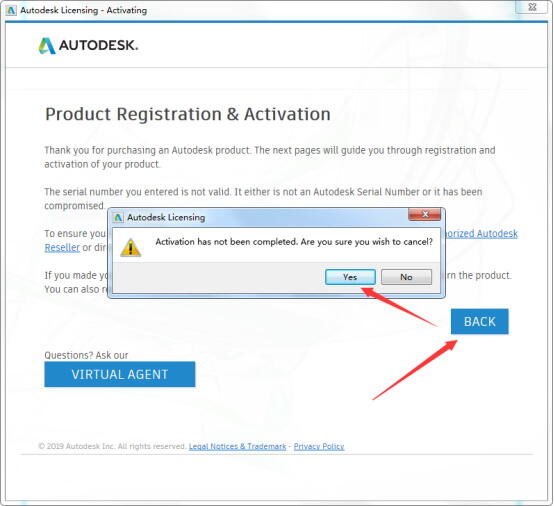Open the Privacy Policy link
Screen dimensions: 554x506
click(x=319, y=446)
